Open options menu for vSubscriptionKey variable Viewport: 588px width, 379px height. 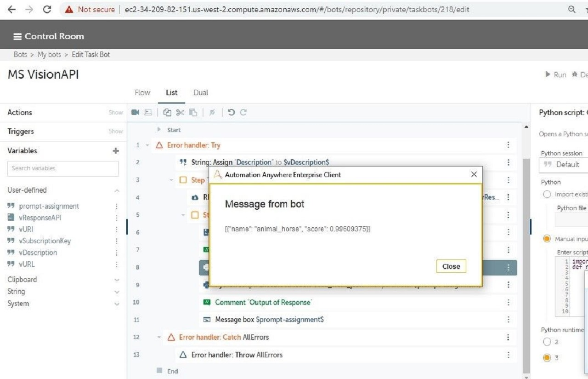click(x=117, y=241)
